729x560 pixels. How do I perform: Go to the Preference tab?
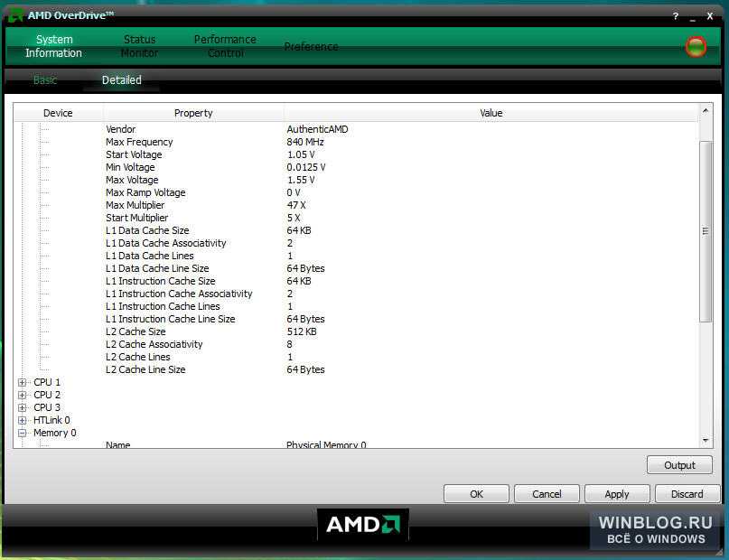coord(311,46)
